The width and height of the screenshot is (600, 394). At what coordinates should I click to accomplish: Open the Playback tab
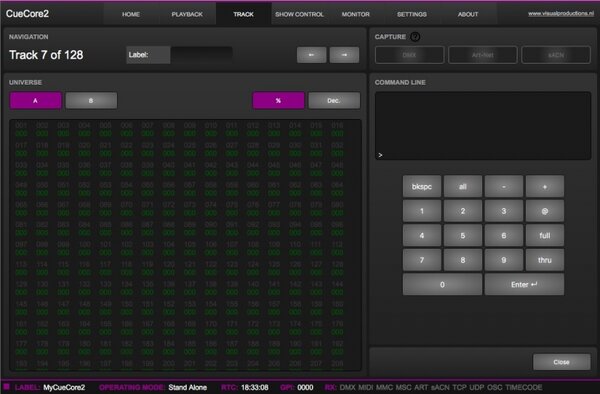click(187, 14)
